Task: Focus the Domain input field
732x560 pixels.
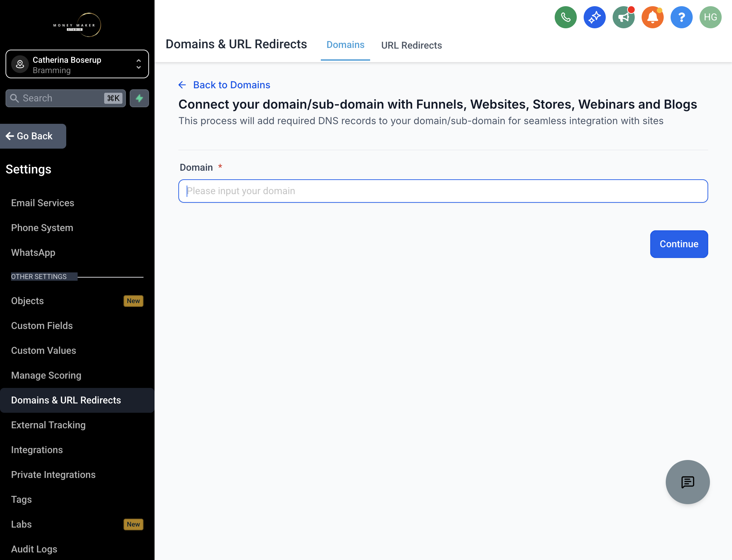Action: [443, 191]
